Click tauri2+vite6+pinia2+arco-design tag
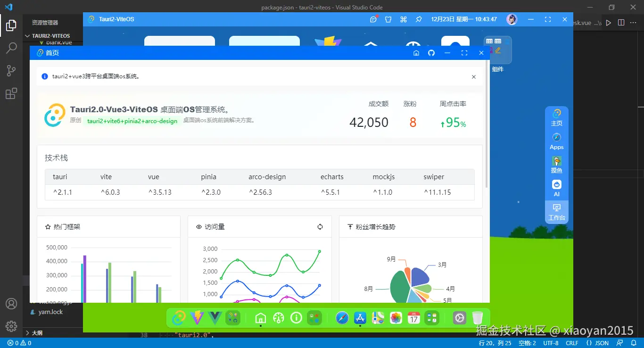644x348 pixels. coord(132,121)
